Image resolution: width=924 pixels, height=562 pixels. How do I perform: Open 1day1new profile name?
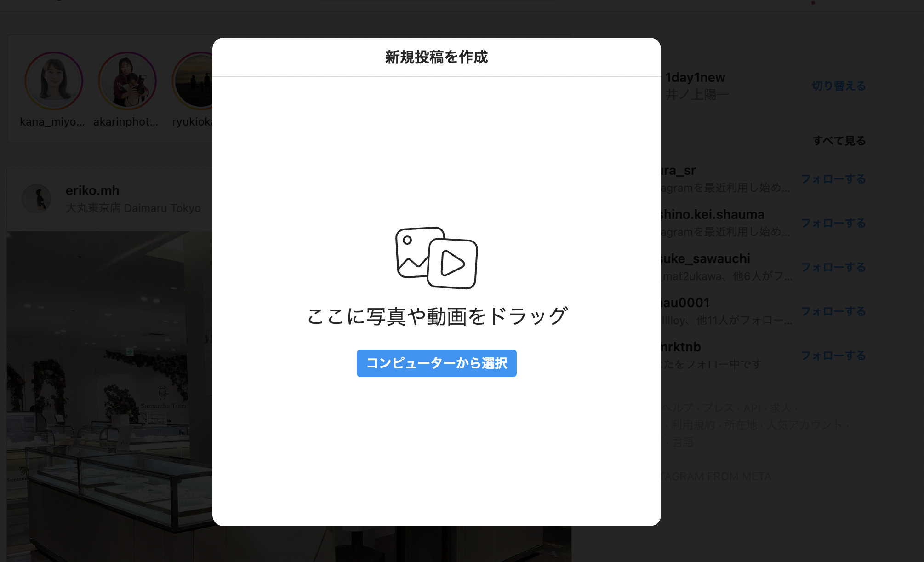tap(695, 77)
